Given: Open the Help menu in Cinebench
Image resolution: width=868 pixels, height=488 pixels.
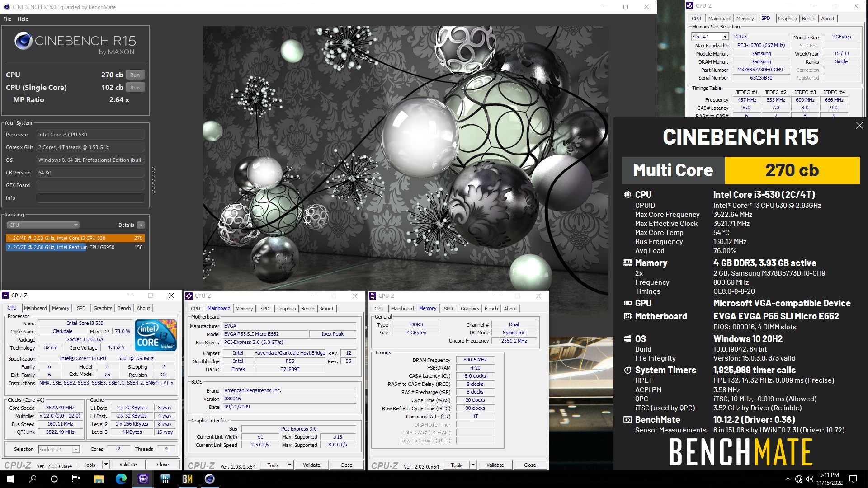Looking at the screenshot, I should point(23,19).
